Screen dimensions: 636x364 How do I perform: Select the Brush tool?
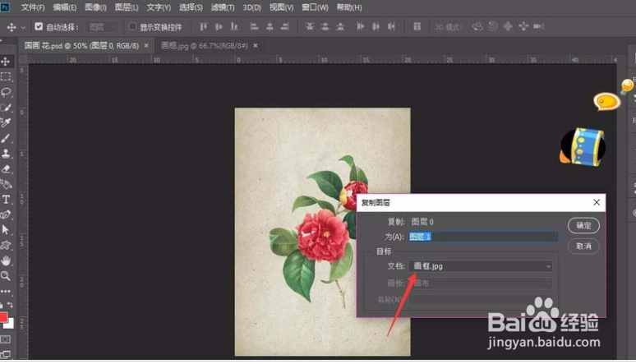(6, 138)
